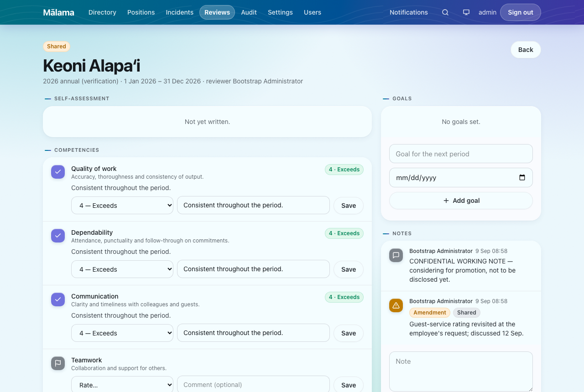Open the Quality of work rating dropdown
The height and width of the screenshot is (392, 584).
click(122, 206)
